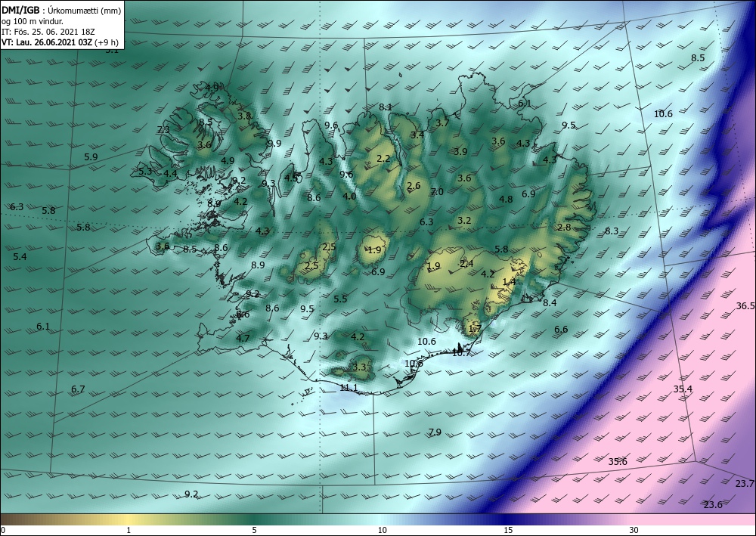The image size is (756, 536).
Task: Click the value 5.5 on the map
Action: coord(340,299)
